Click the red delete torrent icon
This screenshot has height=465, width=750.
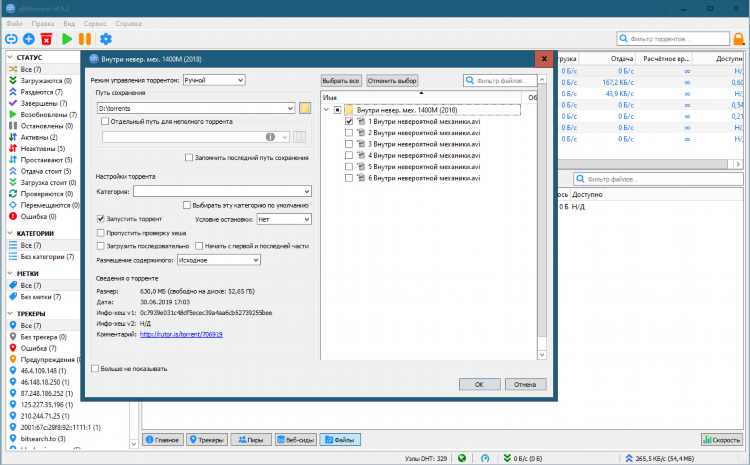(x=46, y=39)
